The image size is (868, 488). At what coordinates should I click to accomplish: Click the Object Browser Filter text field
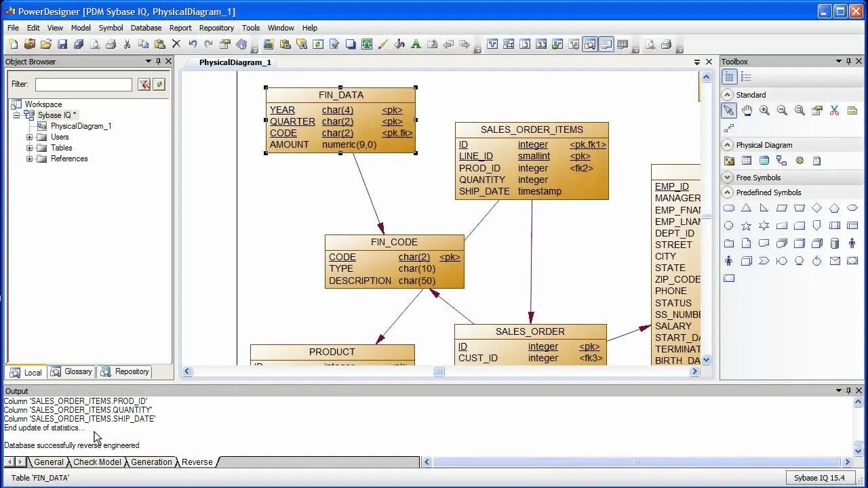pyautogui.click(x=83, y=85)
